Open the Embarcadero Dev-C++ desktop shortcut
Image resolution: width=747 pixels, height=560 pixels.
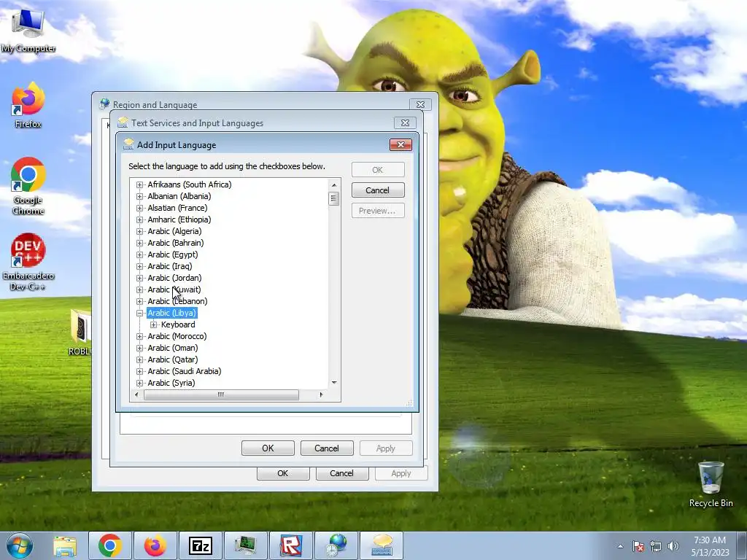pos(28,262)
